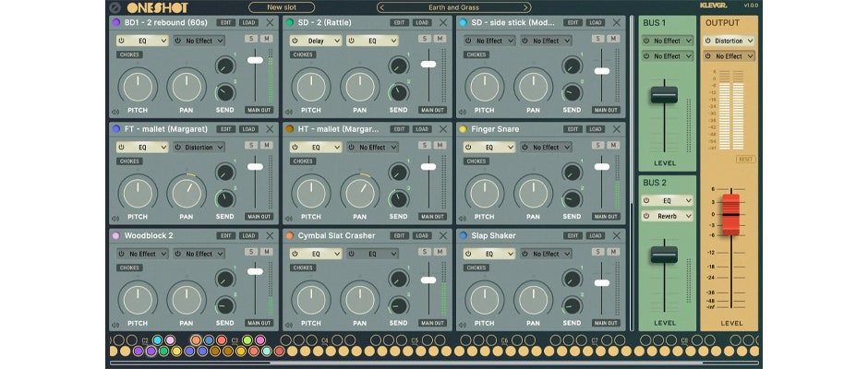This screenshot has width=868, height=369.
Task: Click the red OUTPUT level fader
Action: coord(730,213)
